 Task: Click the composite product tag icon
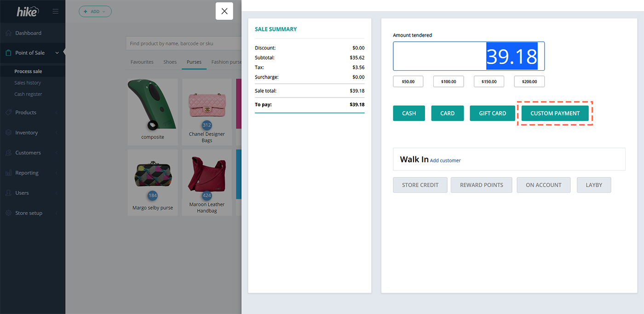tap(153, 125)
